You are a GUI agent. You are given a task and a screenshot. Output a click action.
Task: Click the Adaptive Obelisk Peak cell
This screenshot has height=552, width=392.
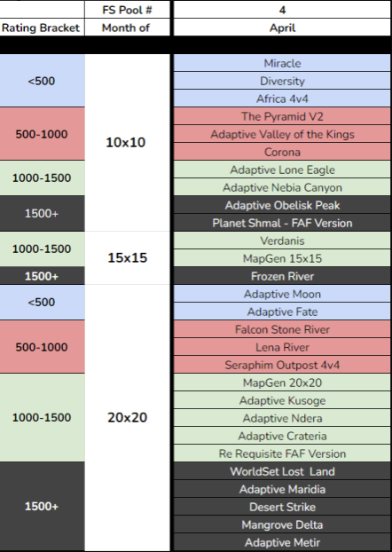click(x=282, y=205)
